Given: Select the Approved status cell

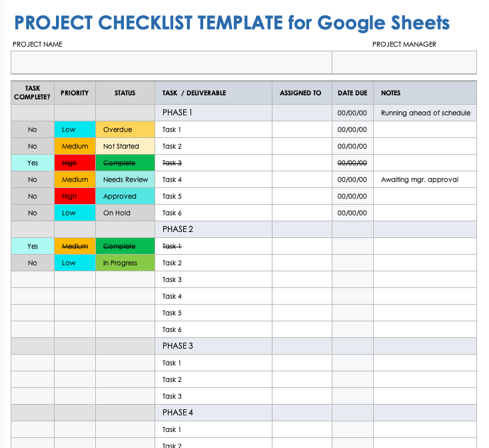Looking at the screenshot, I should (125, 197).
